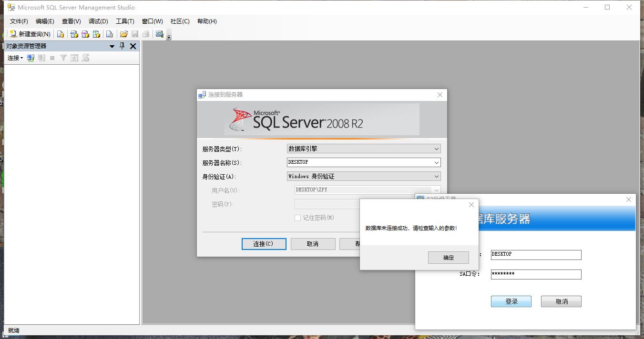Open the 编辑(E) menu

(45, 21)
